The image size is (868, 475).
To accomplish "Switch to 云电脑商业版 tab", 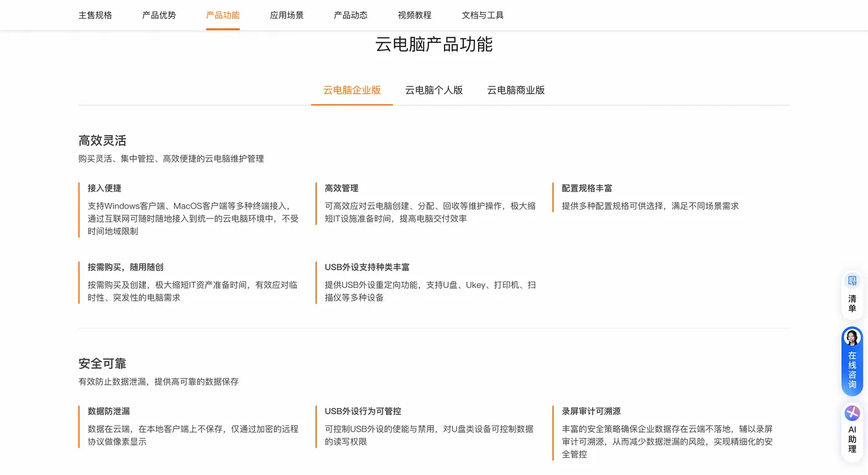I will [516, 90].
